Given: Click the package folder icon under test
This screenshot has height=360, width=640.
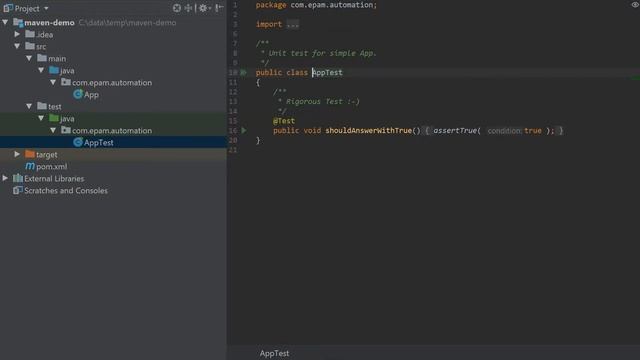Looking at the screenshot, I should pos(66,130).
